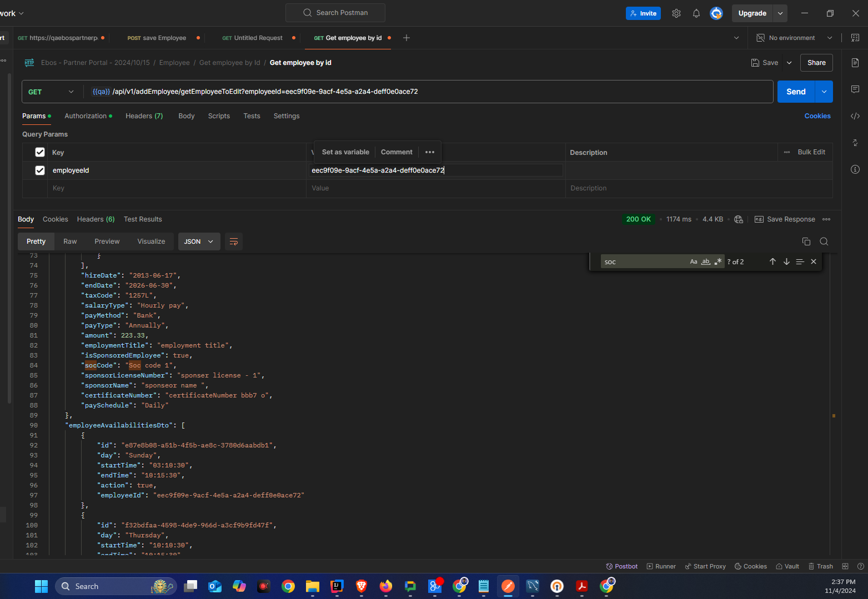This screenshot has height=599, width=868.
Task: Open the Scripts tab
Action: (x=219, y=116)
